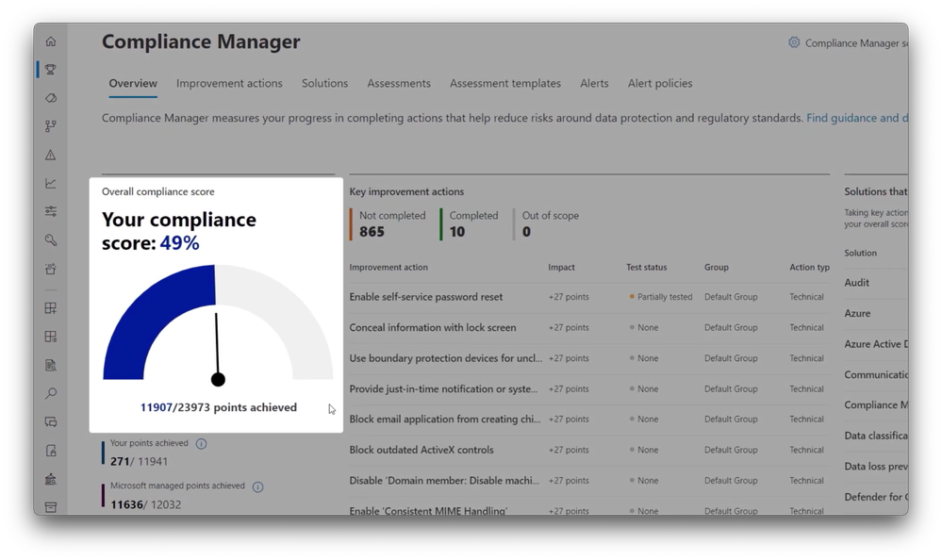Sort by Group column header
Image resolution: width=942 pixels, height=560 pixels.
[x=716, y=268]
